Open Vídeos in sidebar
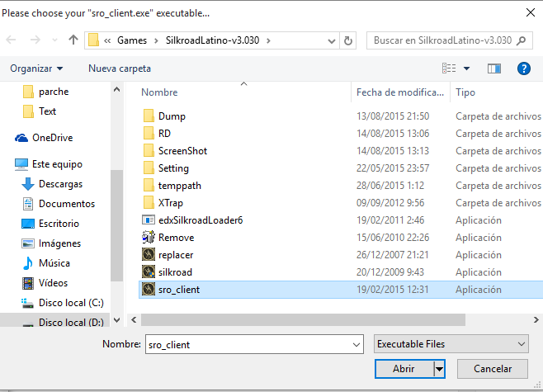Image resolution: width=543 pixels, height=392 pixels. click(53, 283)
